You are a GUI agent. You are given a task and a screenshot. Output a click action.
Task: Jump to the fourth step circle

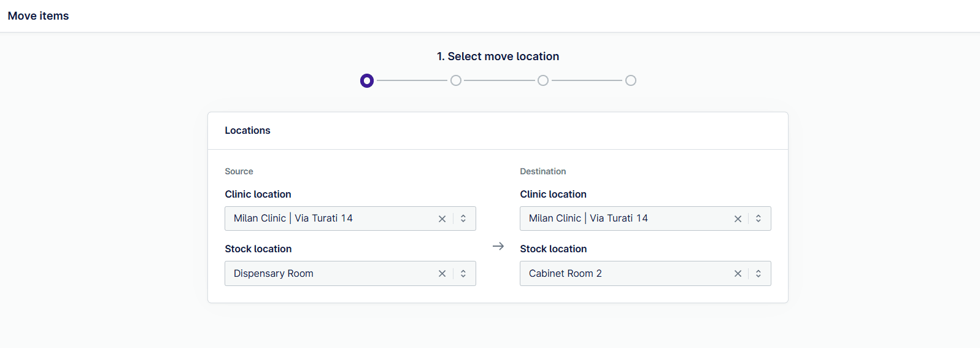click(631, 80)
